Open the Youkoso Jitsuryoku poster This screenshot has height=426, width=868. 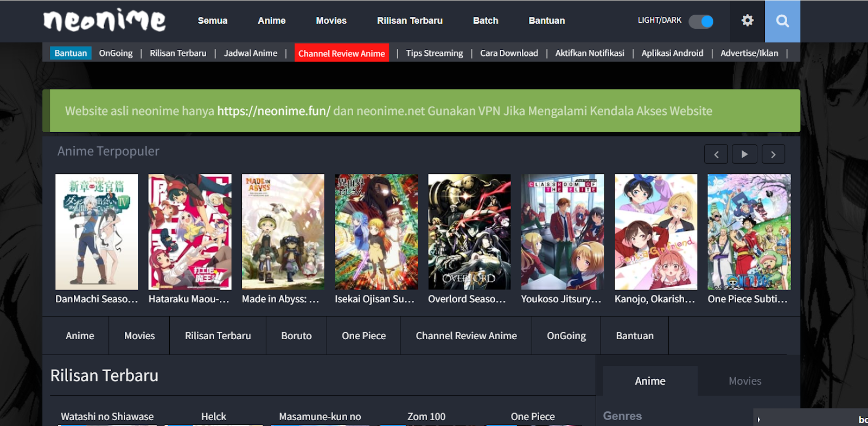(x=563, y=232)
